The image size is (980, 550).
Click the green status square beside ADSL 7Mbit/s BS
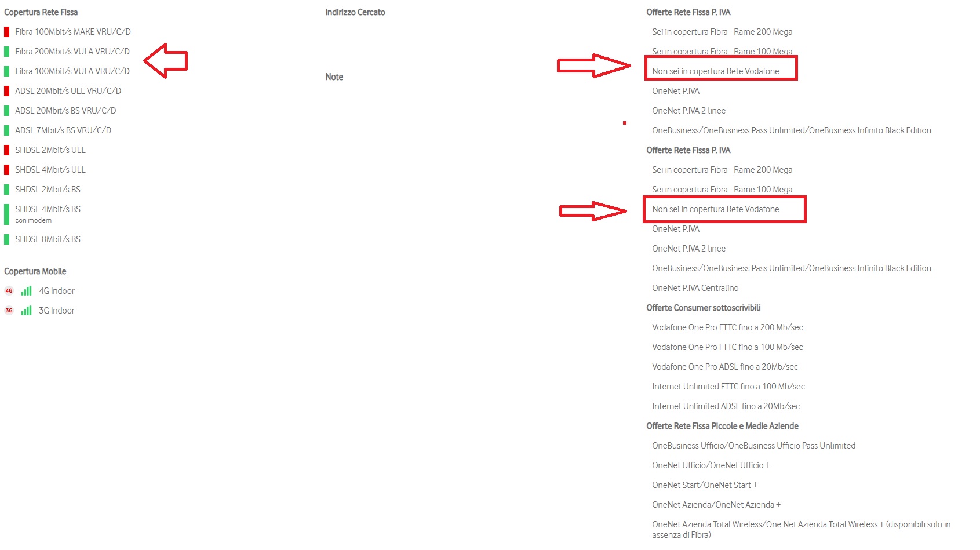(x=7, y=130)
